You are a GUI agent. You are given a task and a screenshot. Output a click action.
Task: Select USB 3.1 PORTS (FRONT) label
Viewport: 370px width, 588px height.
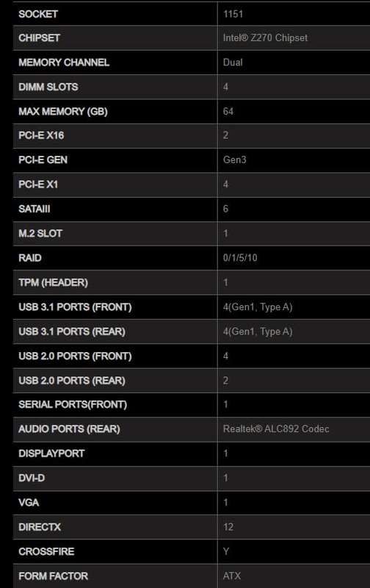click(x=75, y=307)
